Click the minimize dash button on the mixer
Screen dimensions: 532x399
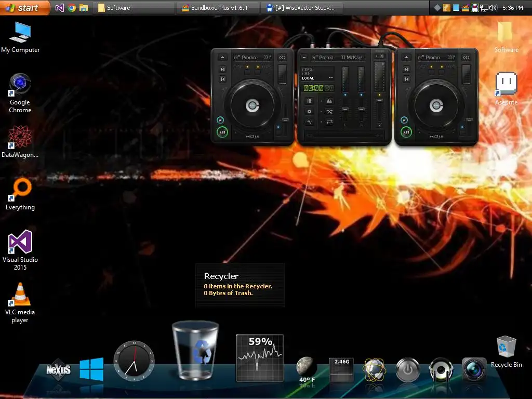(304, 58)
